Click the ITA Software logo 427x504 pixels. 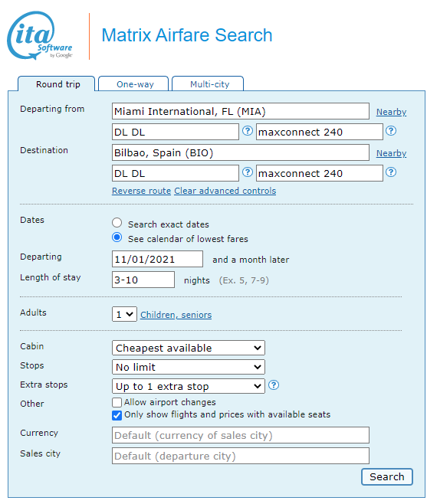pos(40,35)
